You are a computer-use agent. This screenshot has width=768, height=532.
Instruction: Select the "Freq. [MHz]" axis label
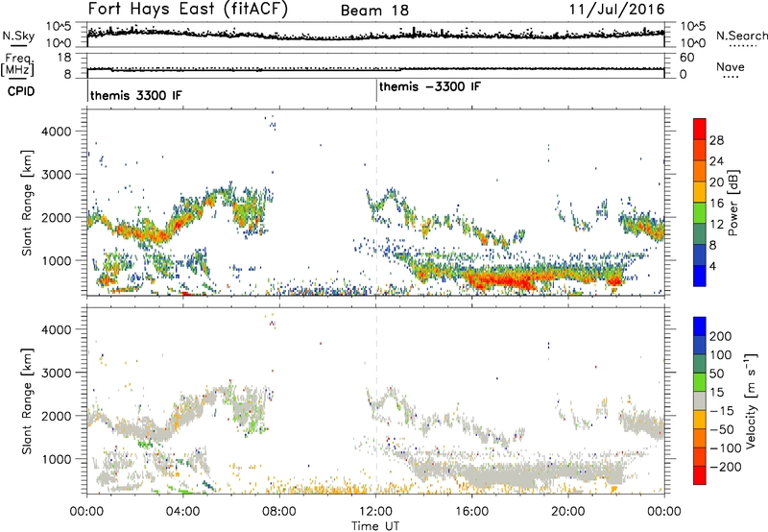pyautogui.click(x=18, y=65)
